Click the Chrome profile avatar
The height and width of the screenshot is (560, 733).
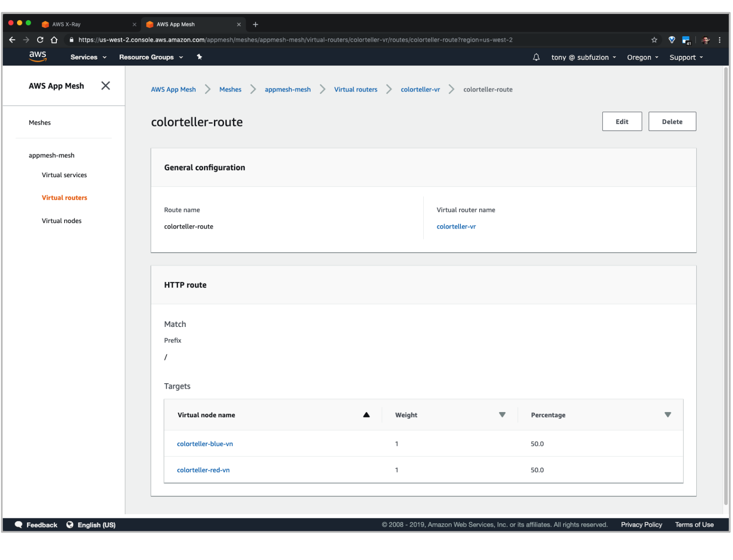[x=706, y=40]
